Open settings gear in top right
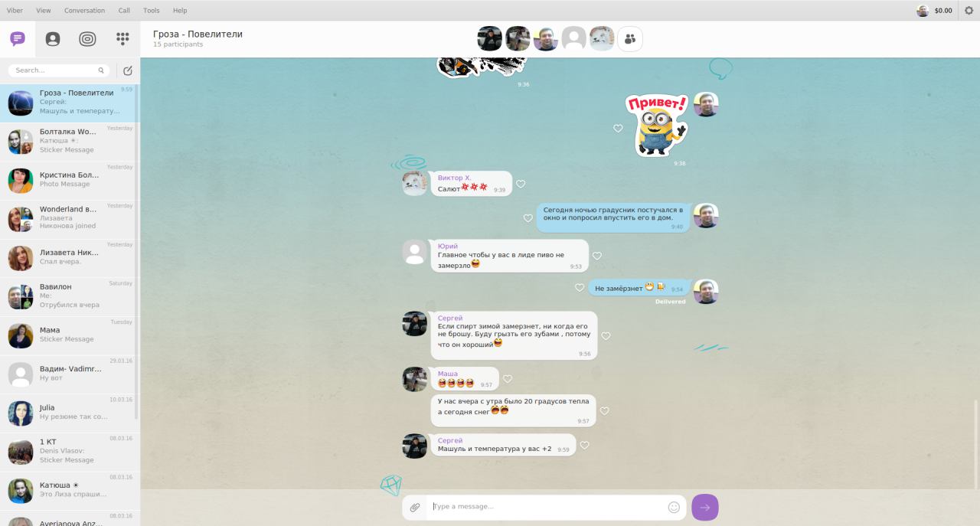This screenshot has height=526, width=980. (969, 10)
